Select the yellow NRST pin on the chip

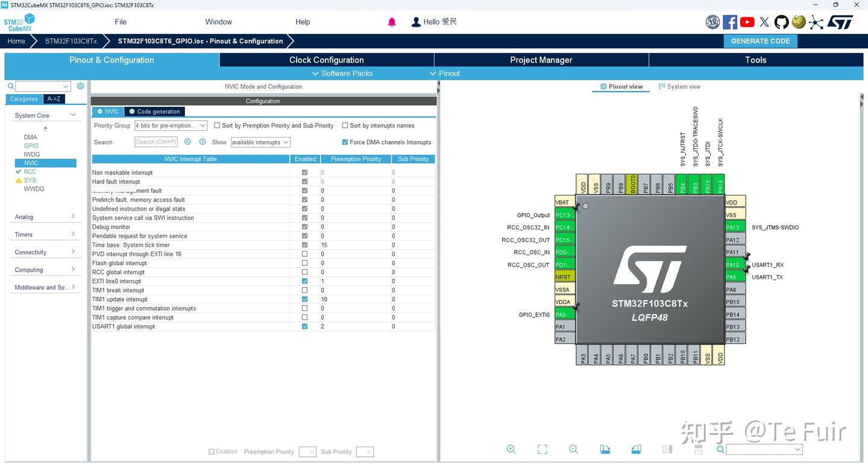[564, 276]
